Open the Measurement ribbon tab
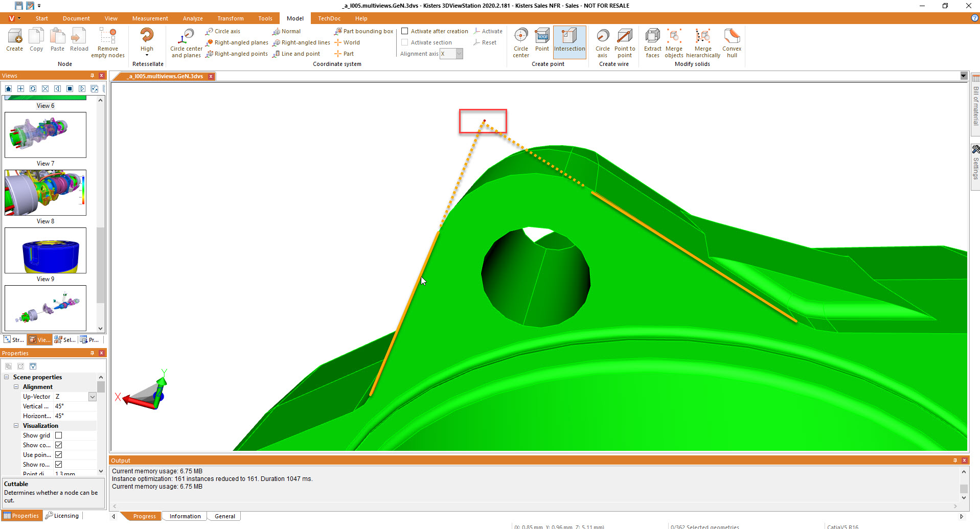The image size is (980, 529). coord(150,18)
